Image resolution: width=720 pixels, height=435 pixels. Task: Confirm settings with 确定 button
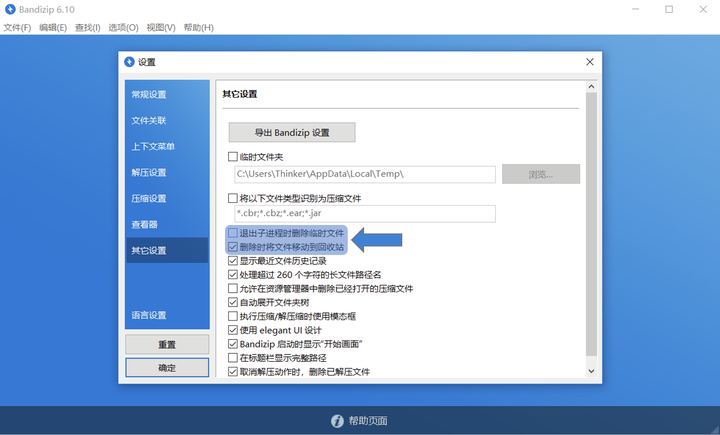coord(167,367)
